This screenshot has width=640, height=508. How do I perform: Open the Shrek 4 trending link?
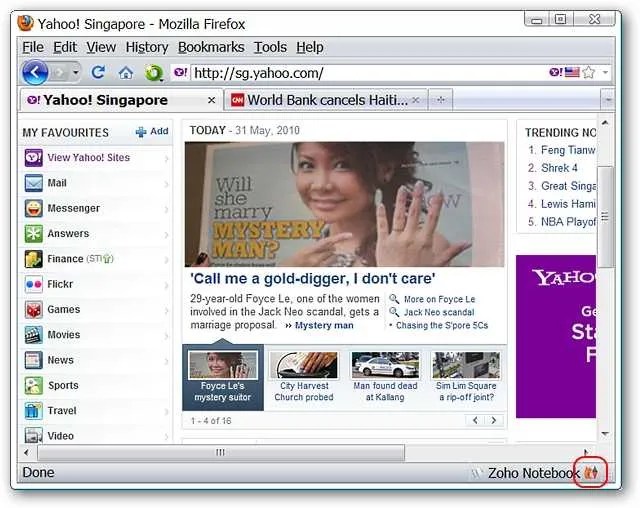pos(559,168)
